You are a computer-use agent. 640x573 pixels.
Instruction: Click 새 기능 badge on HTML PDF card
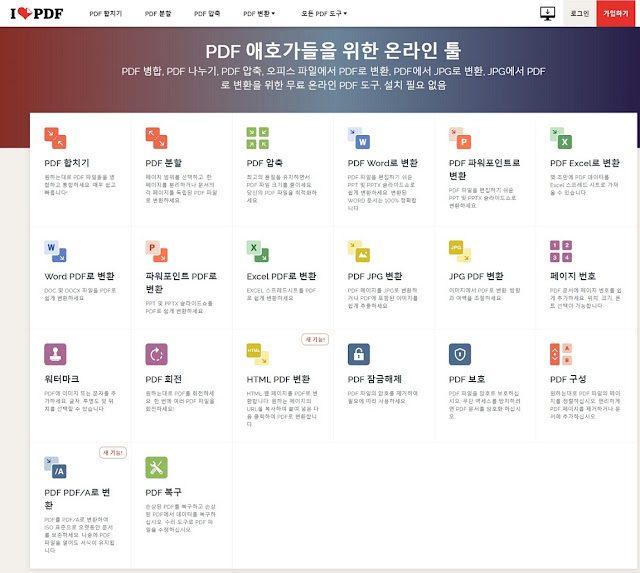pos(315,340)
